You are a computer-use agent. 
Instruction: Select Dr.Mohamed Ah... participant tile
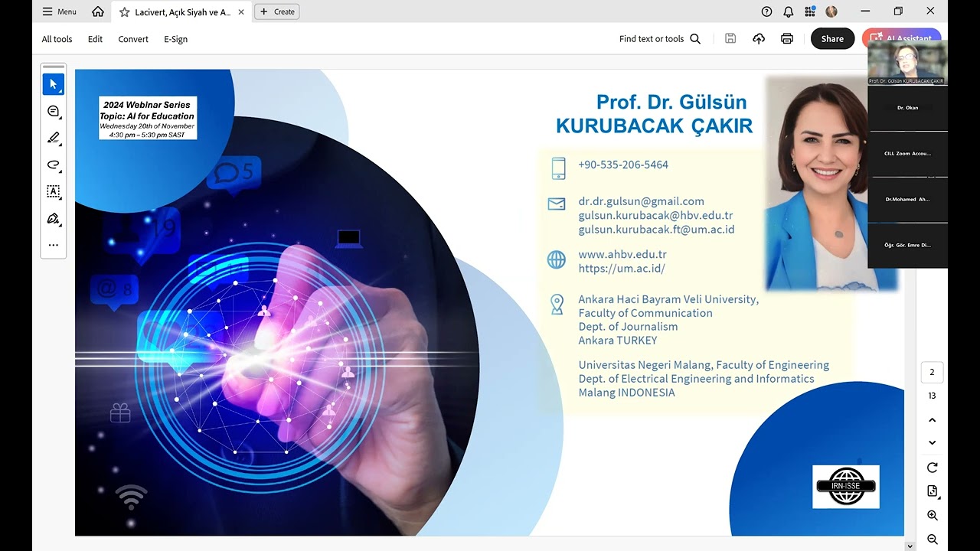(x=907, y=200)
